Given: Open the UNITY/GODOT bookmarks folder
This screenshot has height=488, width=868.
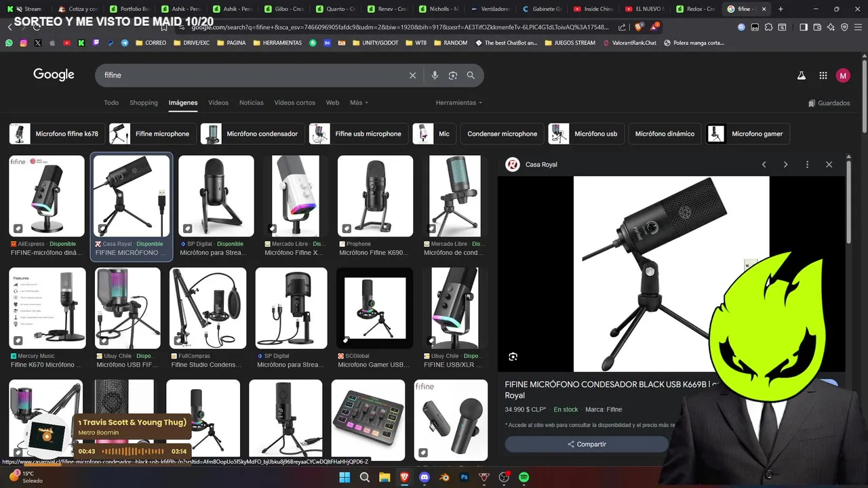Looking at the screenshot, I should [375, 43].
